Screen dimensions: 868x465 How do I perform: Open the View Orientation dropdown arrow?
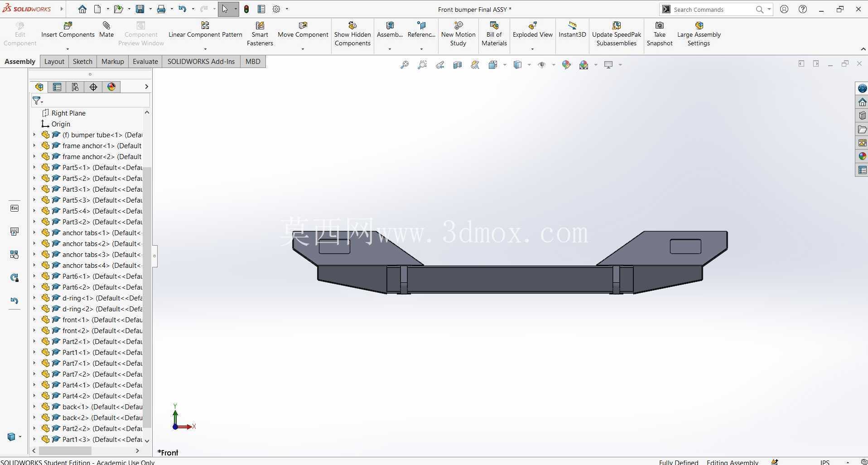(x=505, y=65)
